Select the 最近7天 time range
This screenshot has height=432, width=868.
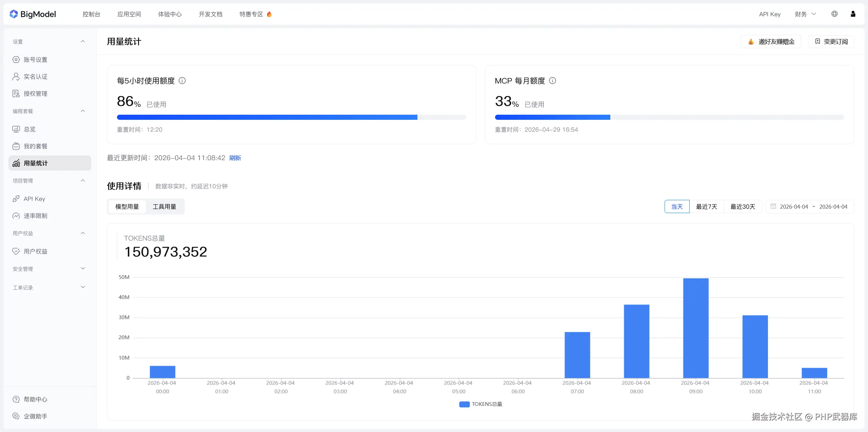[x=707, y=207]
